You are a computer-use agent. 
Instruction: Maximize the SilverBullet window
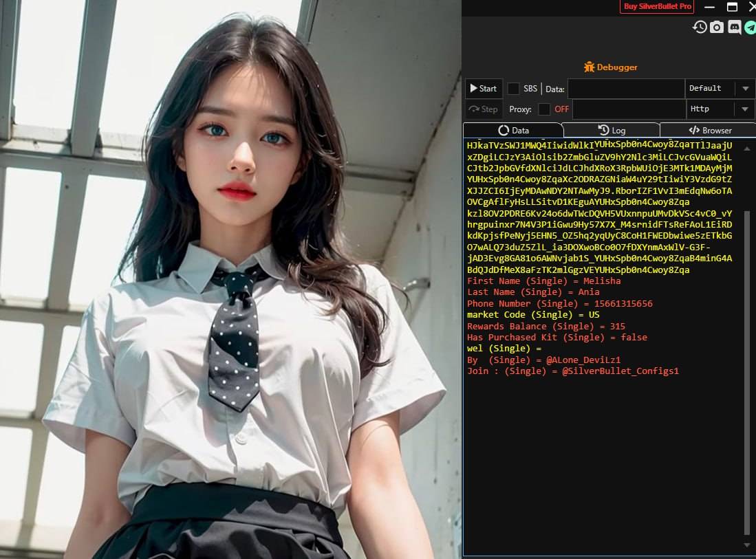[732, 7]
